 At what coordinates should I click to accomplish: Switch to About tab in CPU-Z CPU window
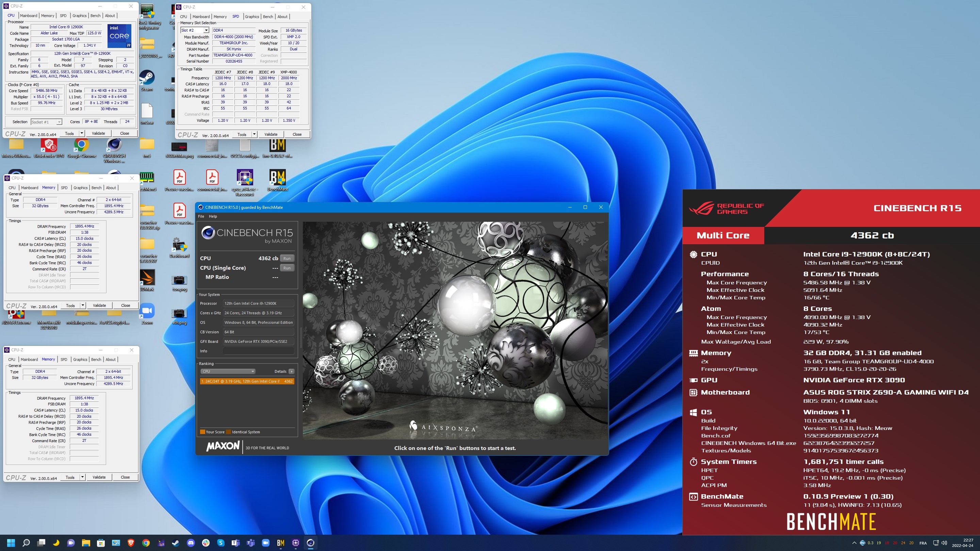pos(110,16)
